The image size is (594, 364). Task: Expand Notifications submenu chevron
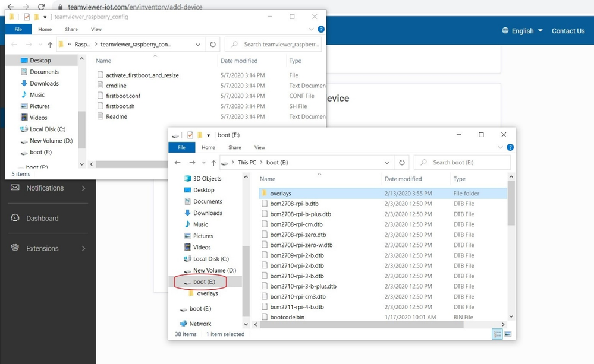83,188
